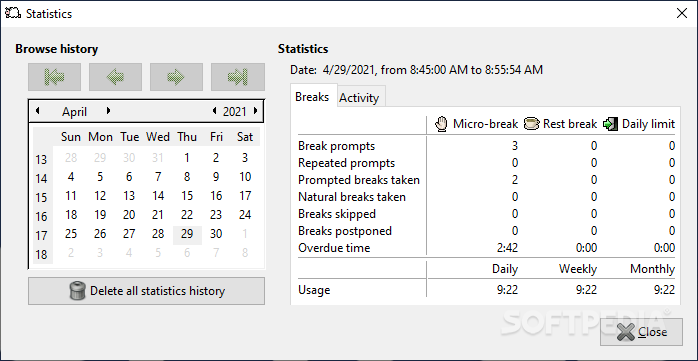Select grayed March 31 in the calendar
Screen dimensions: 698x361
click(158, 158)
